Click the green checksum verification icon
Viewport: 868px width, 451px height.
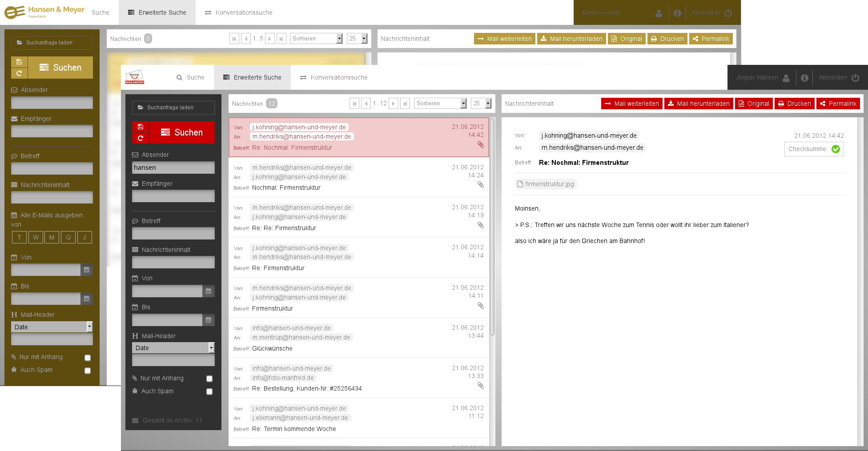click(836, 149)
